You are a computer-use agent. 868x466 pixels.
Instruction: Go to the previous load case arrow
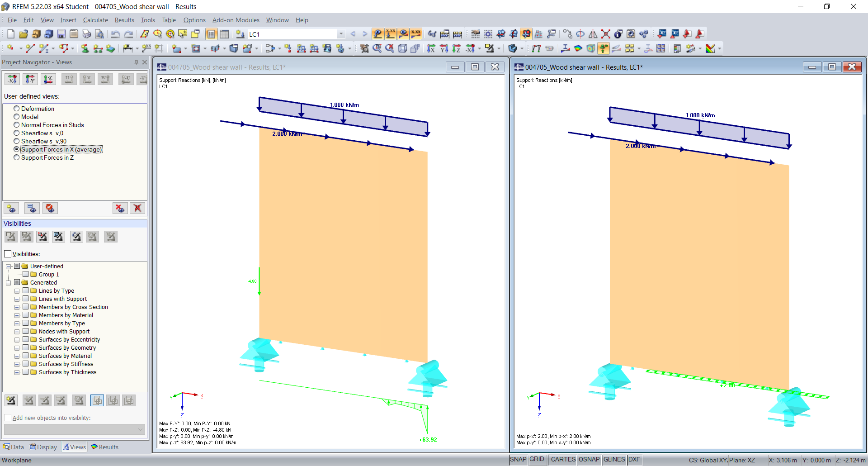pos(353,34)
